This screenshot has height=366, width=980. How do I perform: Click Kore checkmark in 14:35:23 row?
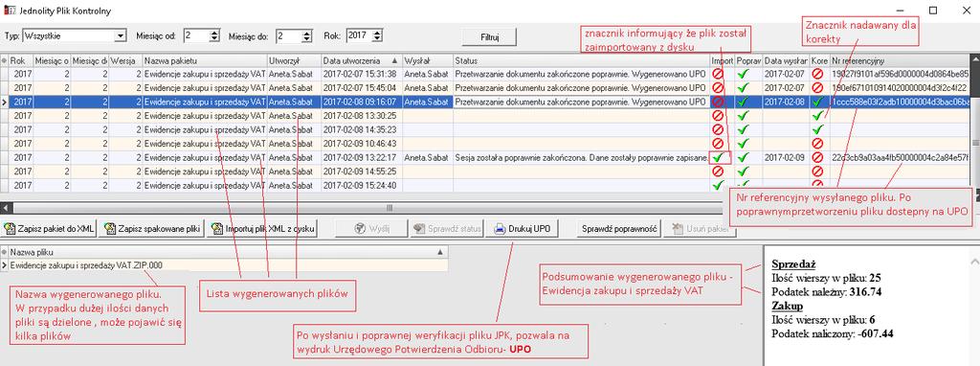pyautogui.click(x=817, y=129)
